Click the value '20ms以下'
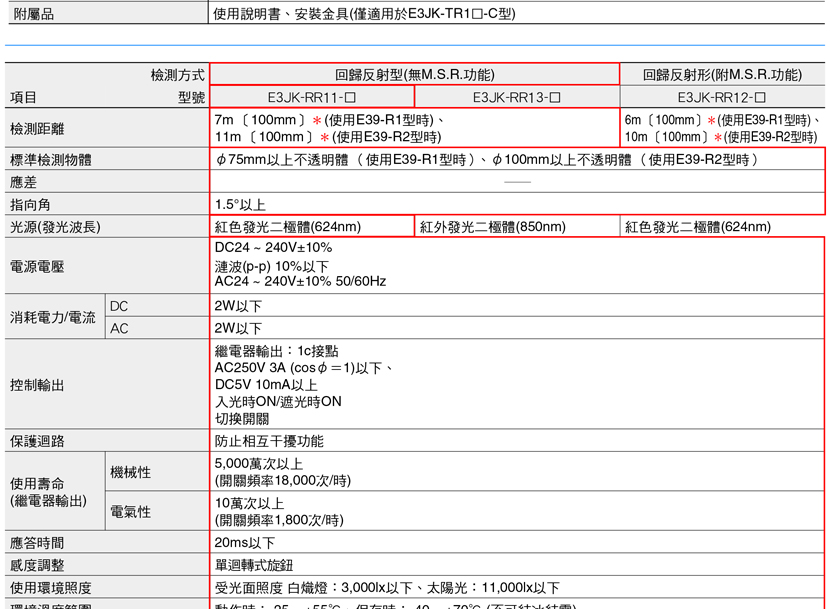This screenshot has height=609, width=830. click(x=245, y=543)
